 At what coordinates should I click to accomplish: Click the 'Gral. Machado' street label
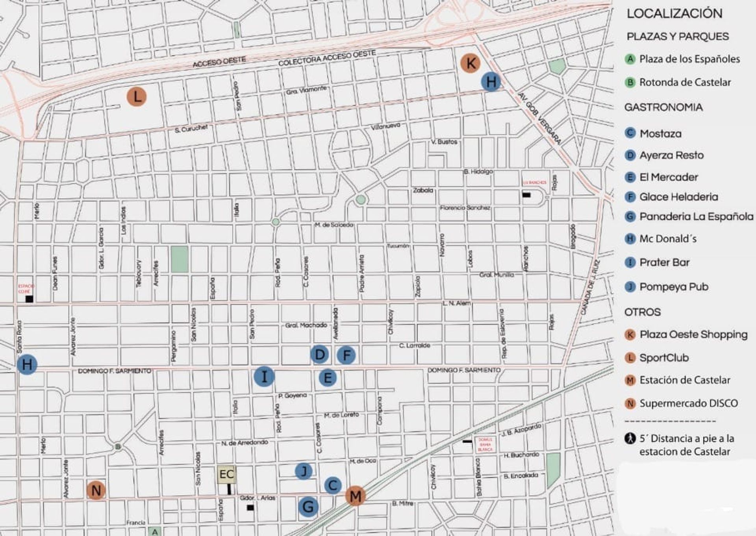pos(306,325)
